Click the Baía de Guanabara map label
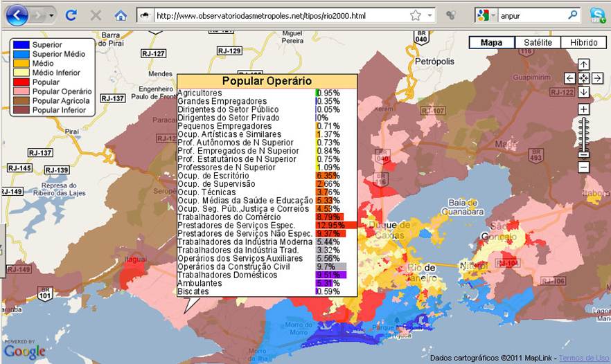611x364 pixels. click(463, 207)
